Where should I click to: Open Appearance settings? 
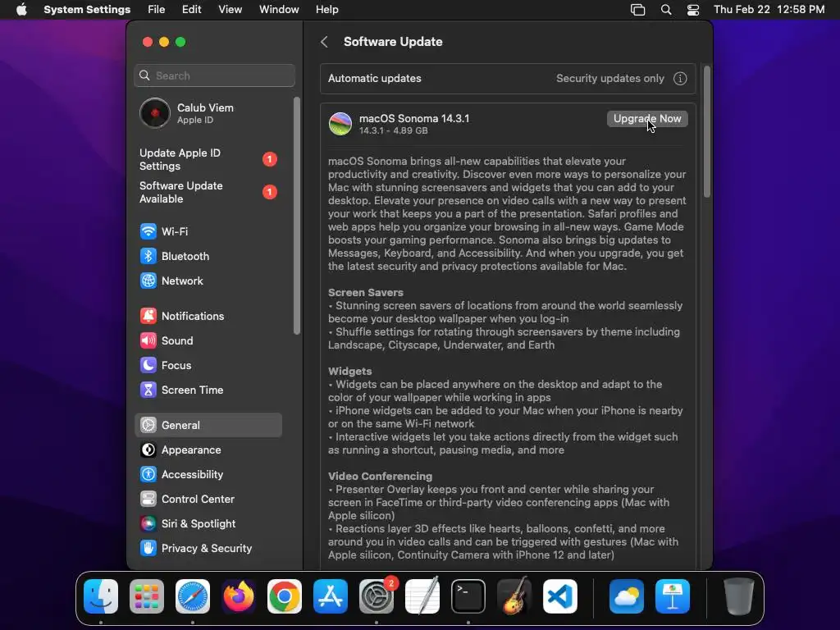(x=208, y=450)
